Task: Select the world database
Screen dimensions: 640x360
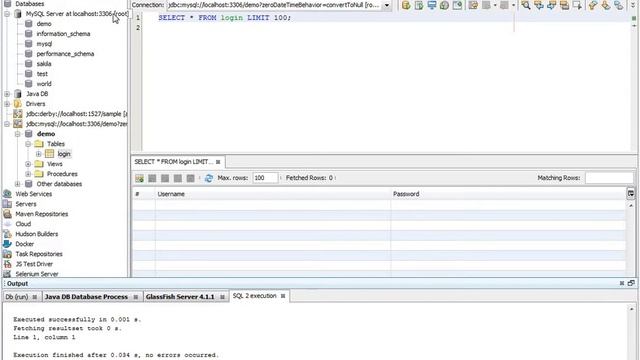Action: tap(44, 84)
